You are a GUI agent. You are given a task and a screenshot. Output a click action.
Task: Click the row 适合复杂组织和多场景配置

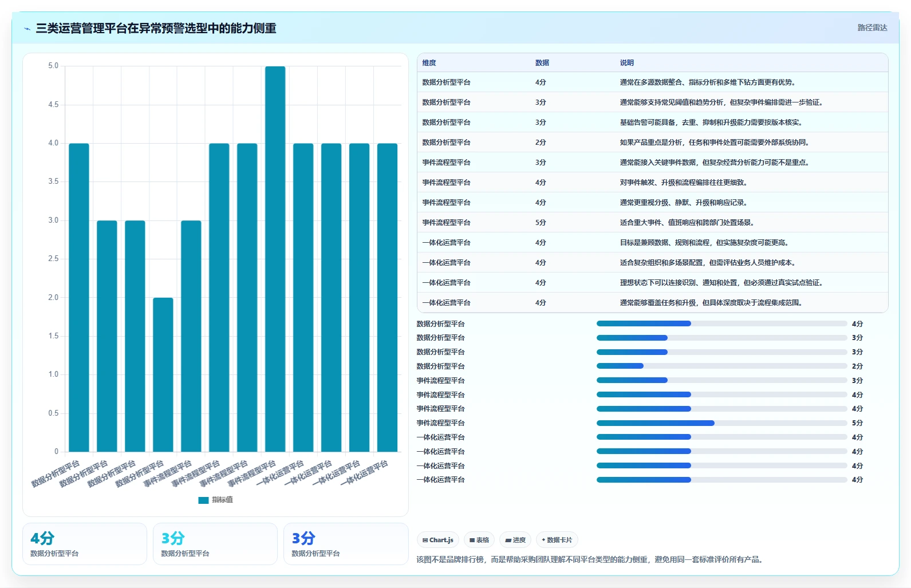(x=653, y=263)
